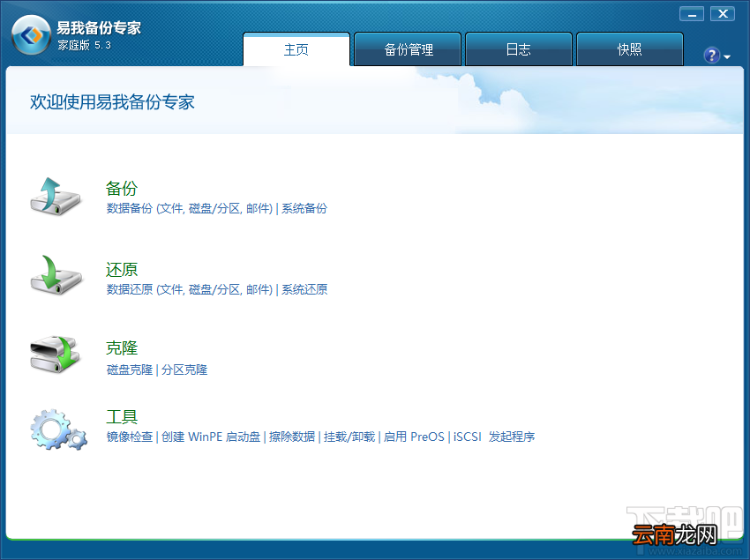Click the 易我备份专家 logo icon
The image size is (750, 560).
[x=31, y=35]
